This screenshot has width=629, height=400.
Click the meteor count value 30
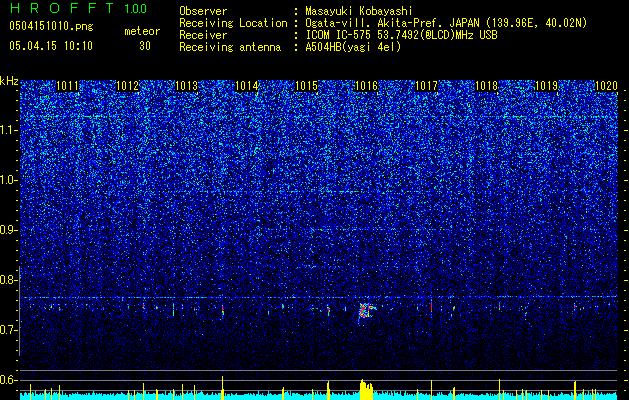click(x=145, y=46)
